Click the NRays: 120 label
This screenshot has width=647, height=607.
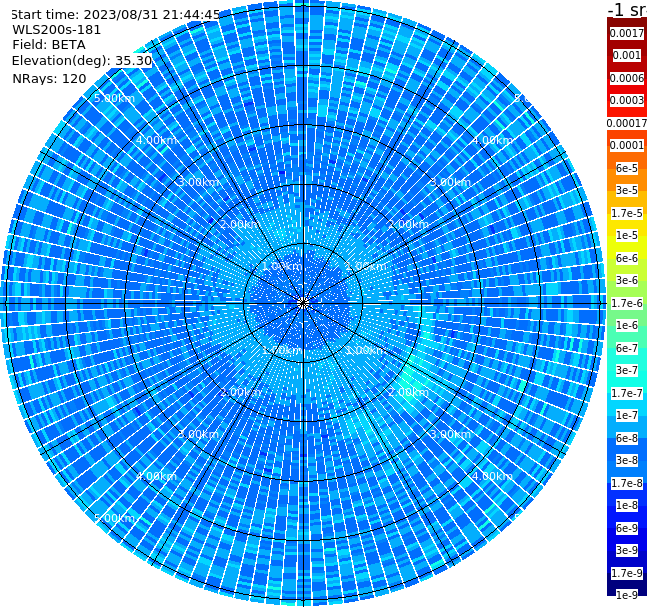49,78
